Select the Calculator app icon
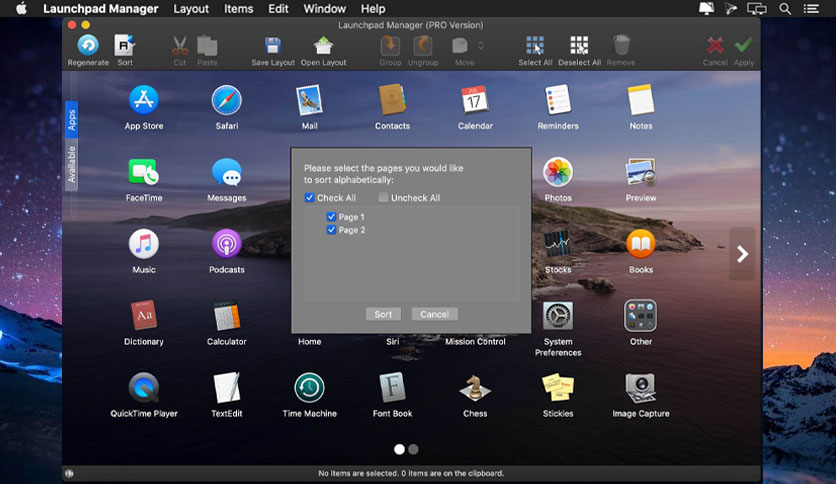 (x=227, y=316)
